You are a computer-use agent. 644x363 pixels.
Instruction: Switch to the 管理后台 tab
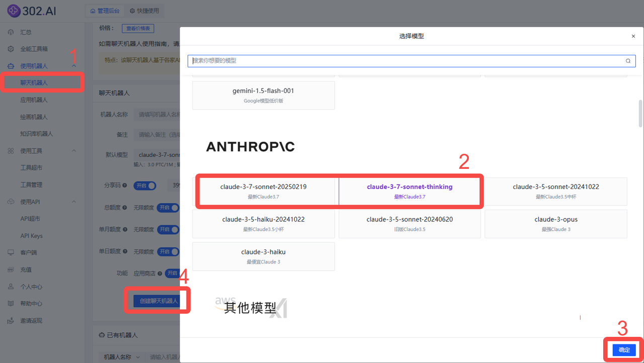click(x=105, y=11)
